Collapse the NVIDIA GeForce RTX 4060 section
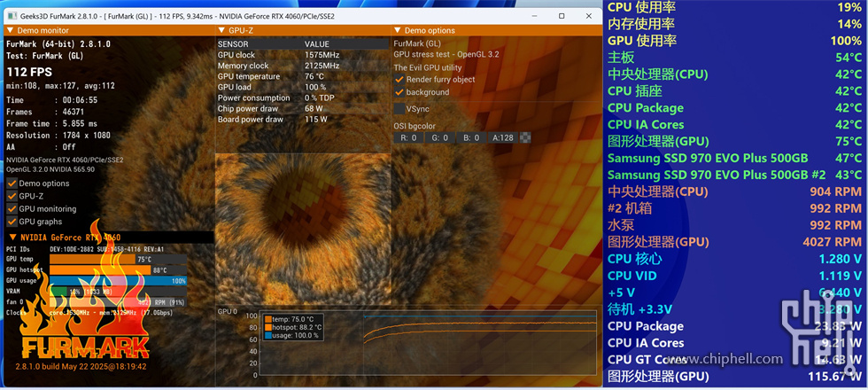868x390 pixels. tap(12, 238)
